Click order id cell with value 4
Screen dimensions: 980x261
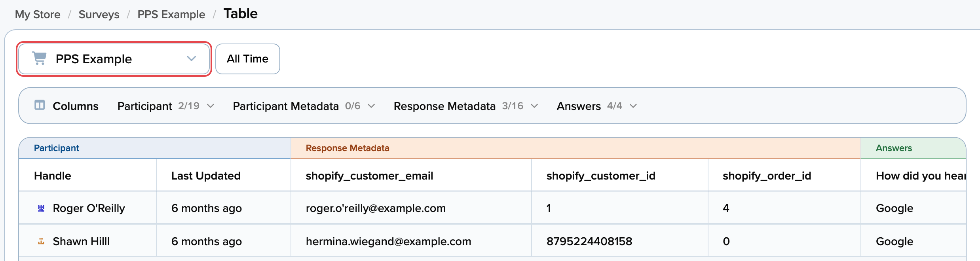point(784,208)
